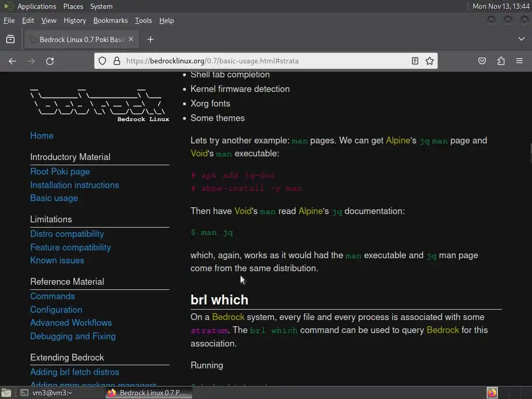Open the Places desktop menu
The width and height of the screenshot is (532, 399).
pos(73,6)
